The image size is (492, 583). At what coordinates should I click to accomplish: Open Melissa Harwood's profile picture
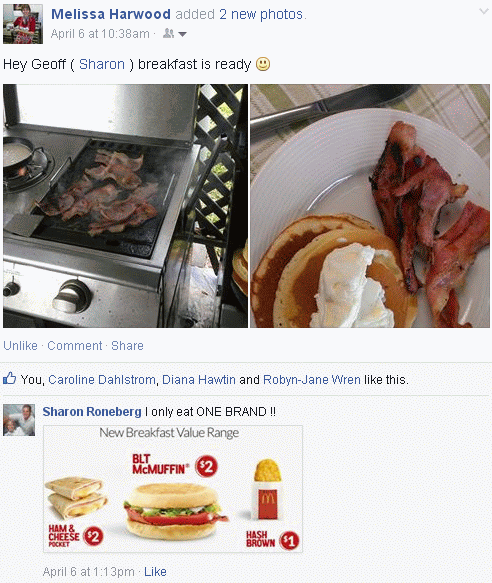coord(23,24)
